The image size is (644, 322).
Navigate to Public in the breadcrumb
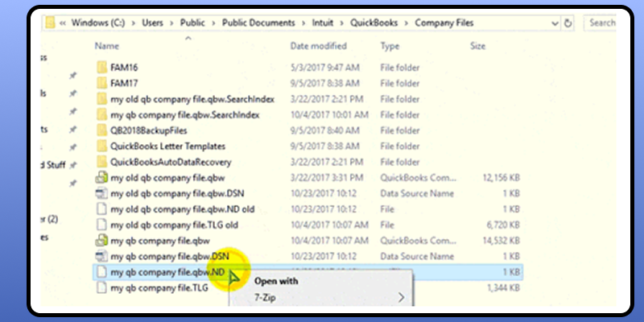click(192, 23)
